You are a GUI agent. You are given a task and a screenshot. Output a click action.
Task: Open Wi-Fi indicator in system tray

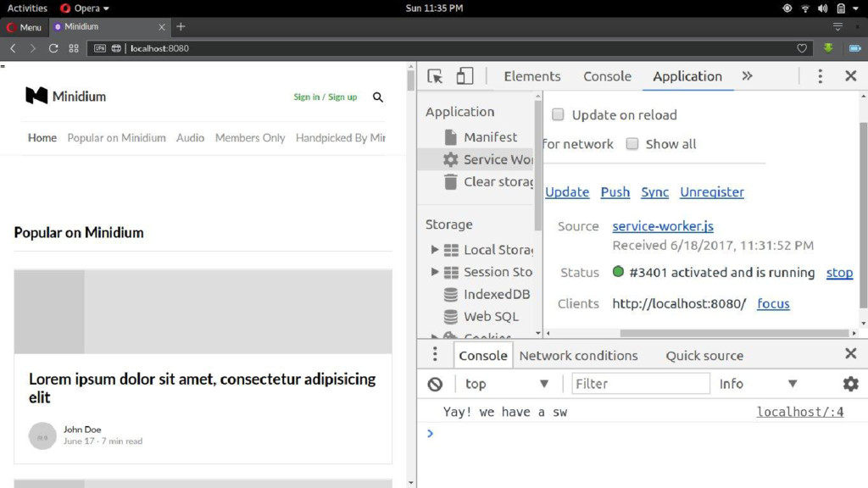coord(805,8)
